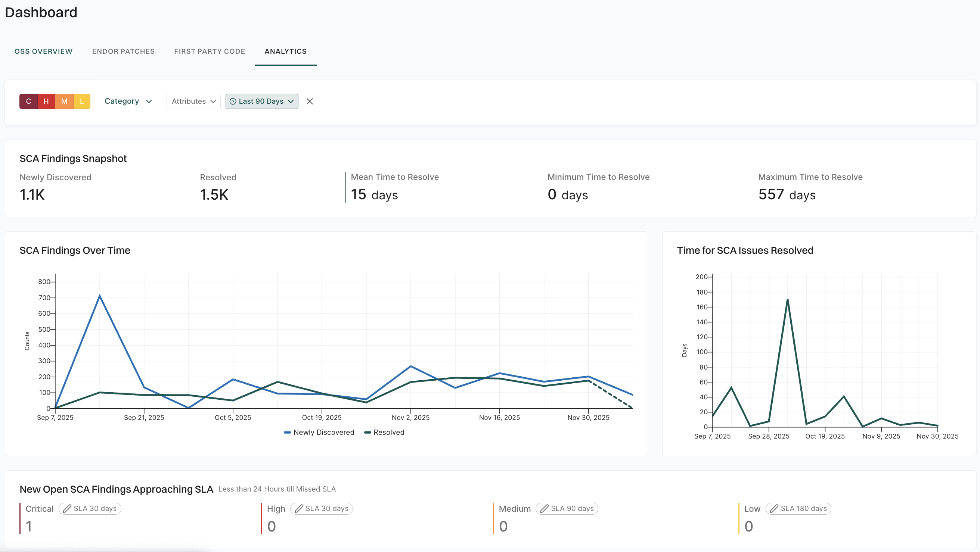Select the Low severity filter chip
The height and width of the screenshot is (552, 980).
(x=82, y=101)
